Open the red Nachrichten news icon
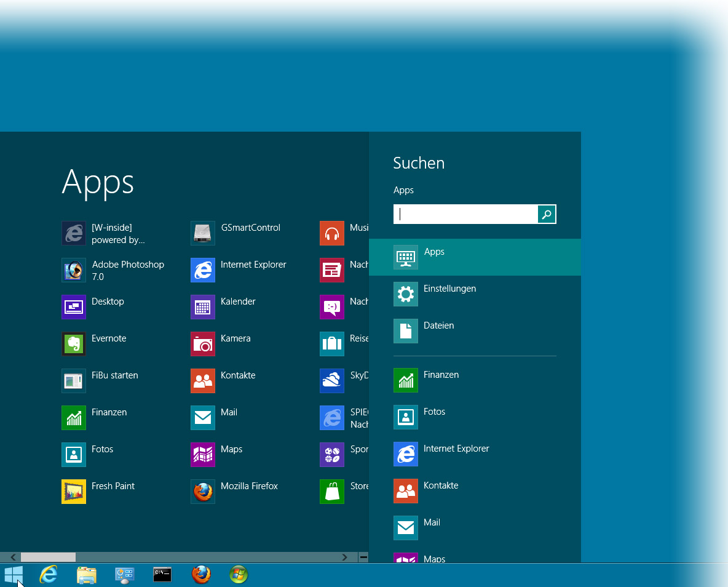This screenshot has height=587, width=728. (x=332, y=270)
